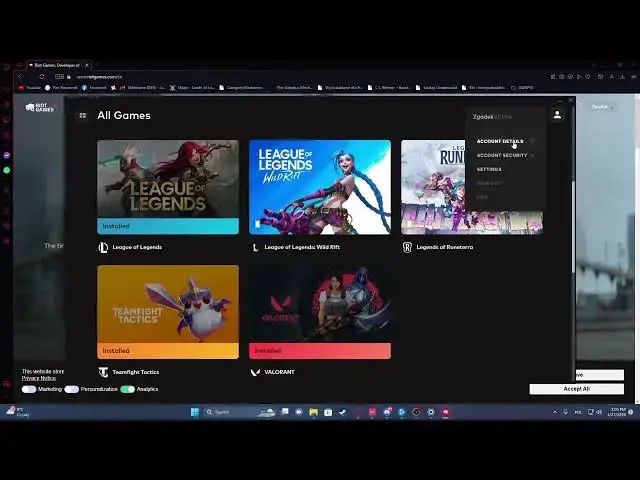The height and width of the screenshot is (480, 640).
Task: Select Account Security in the profile menu
Action: [501, 155]
